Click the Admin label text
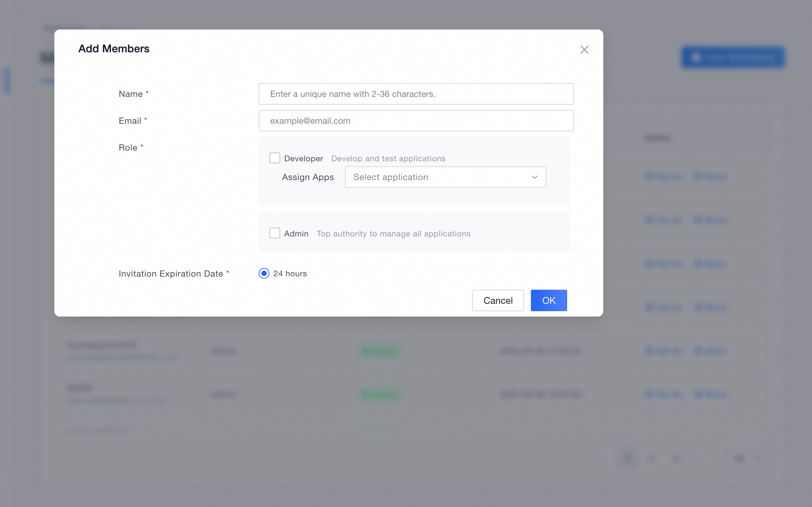This screenshot has height=507, width=812. click(x=296, y=234)
